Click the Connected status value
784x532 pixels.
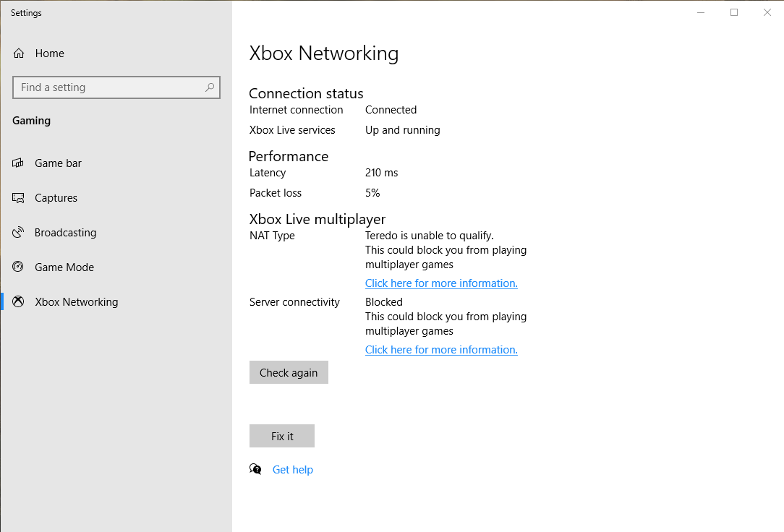[x=391, y=110]
